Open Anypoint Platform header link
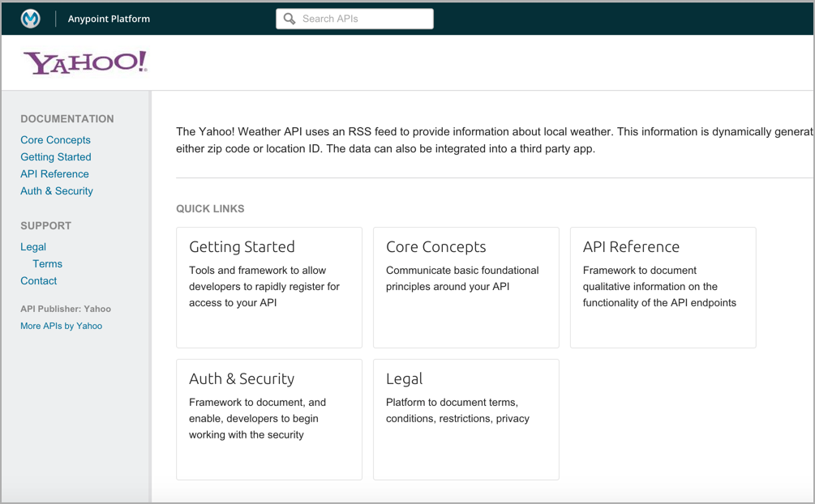815x504 pixels. pyautogui.click(x=109, y=19)
